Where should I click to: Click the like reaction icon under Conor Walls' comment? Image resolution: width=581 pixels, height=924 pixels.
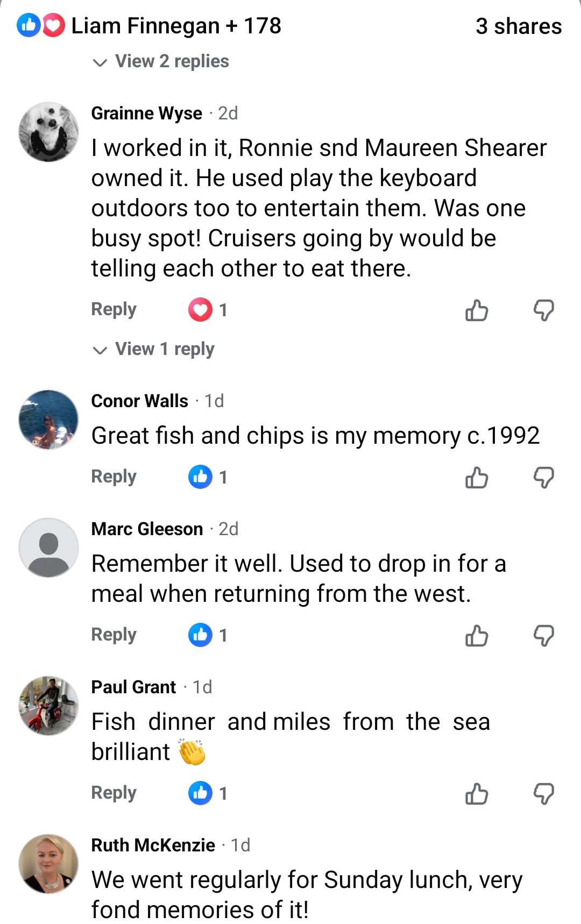[x=200, y=475]
